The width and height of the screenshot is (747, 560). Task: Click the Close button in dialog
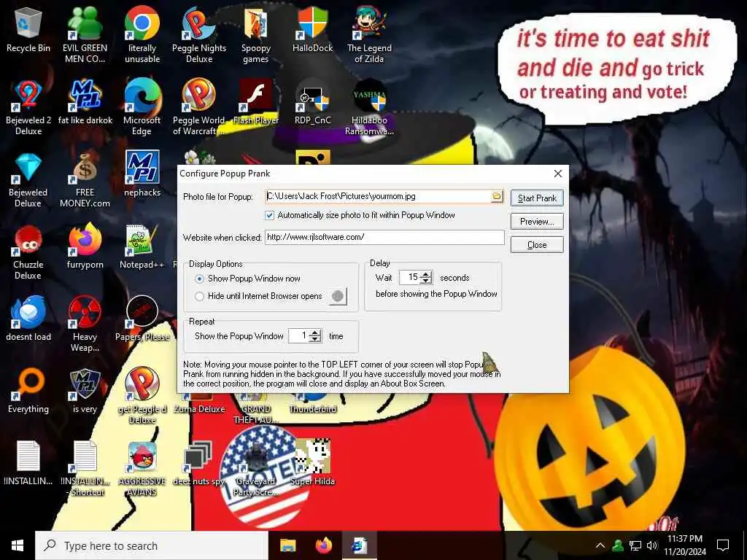537,245
